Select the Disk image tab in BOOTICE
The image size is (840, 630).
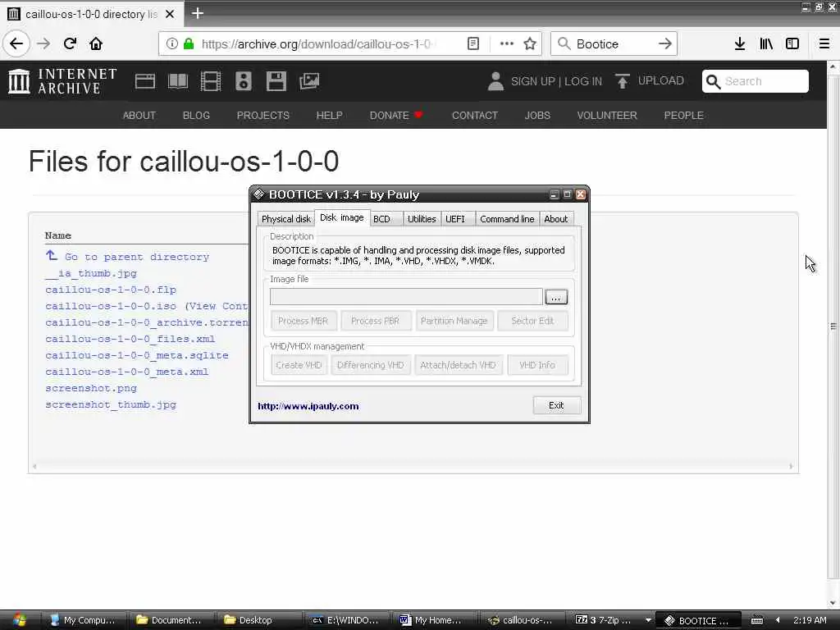(342, 217)
